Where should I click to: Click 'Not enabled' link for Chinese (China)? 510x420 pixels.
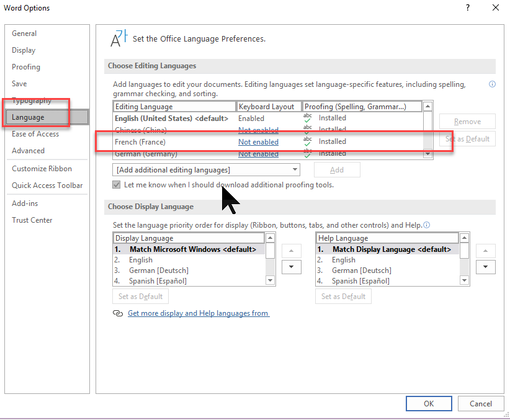point(258,130)
